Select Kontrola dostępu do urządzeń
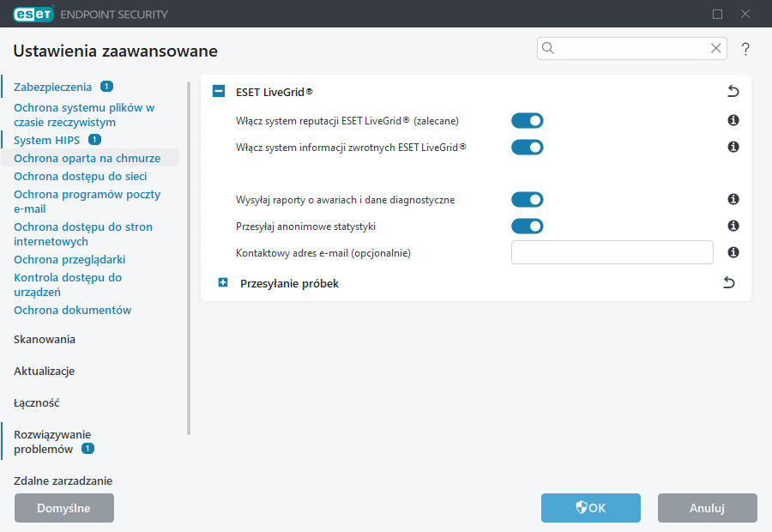The image size is (772, 532). [68, 285]
